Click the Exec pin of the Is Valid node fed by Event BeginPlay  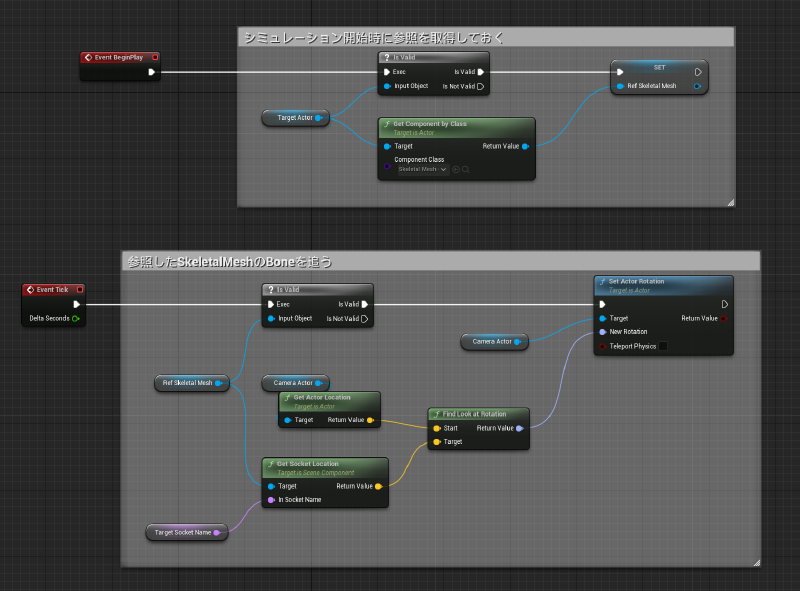387,72
